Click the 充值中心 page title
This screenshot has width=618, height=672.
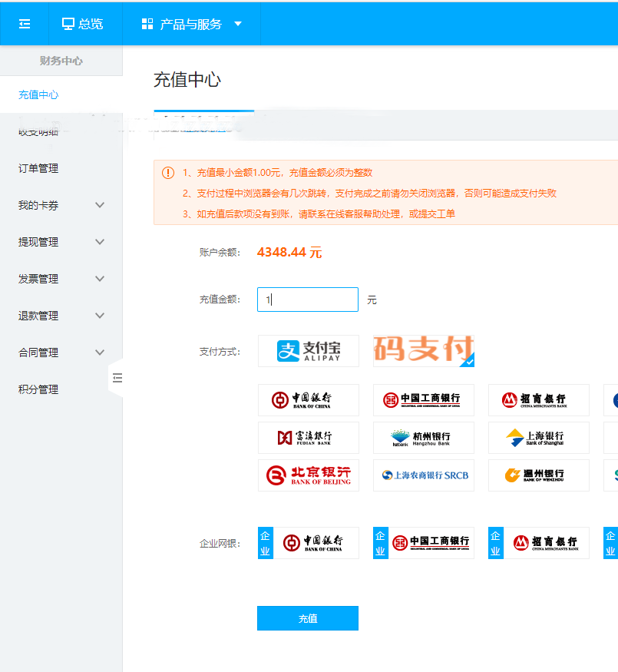tap(187, 80)
